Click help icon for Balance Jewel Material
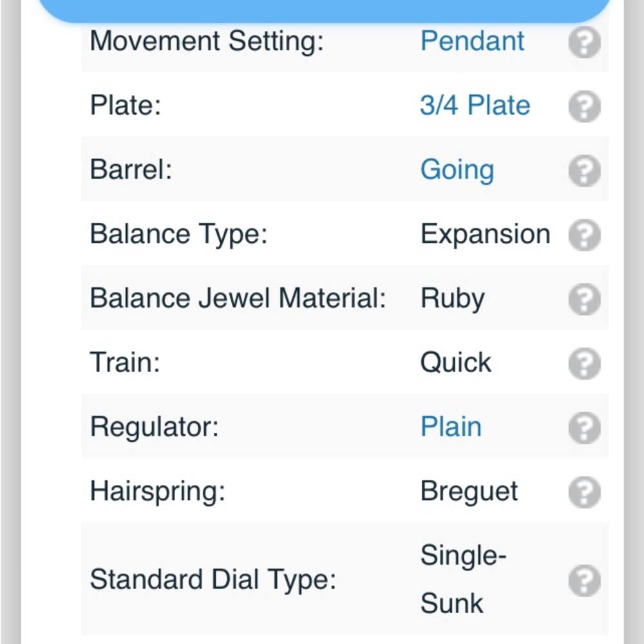The height and width of the screenshot is (644, 644). [584, 299]
